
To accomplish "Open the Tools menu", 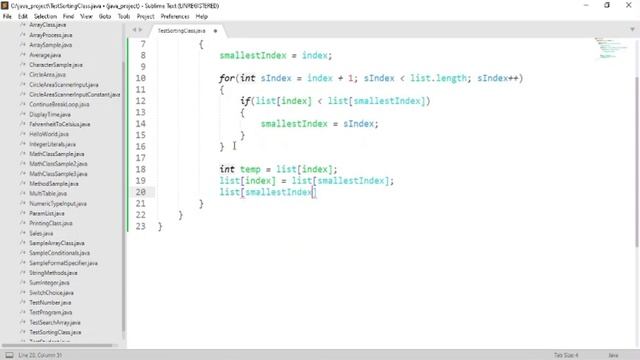I will point(124,16).
